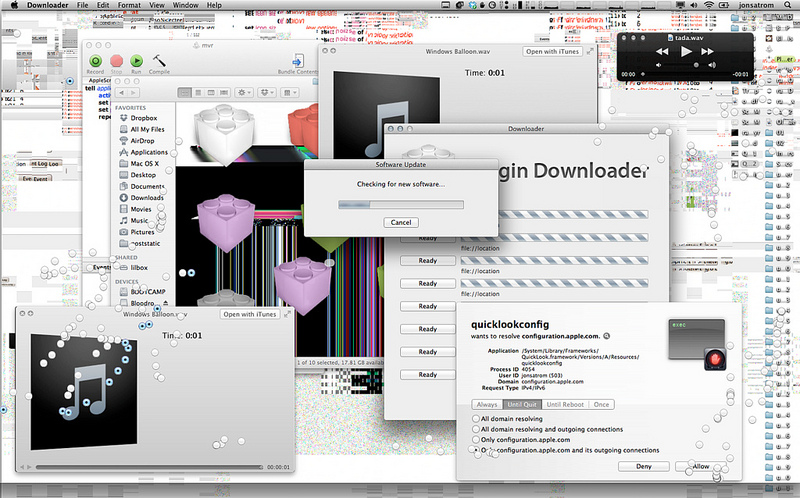Open Pictures from the Finder sidebar
The image size is (800, 498).
(137, 232)
